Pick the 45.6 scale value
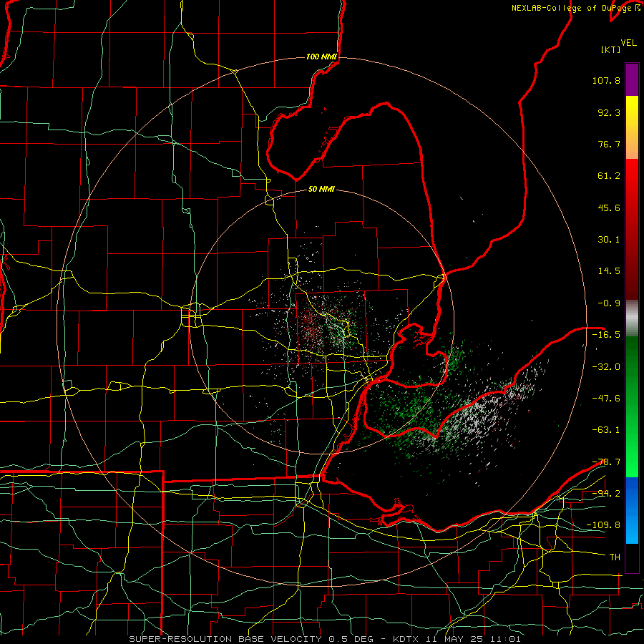The image size is (644, 644). [x=609, y=208]
